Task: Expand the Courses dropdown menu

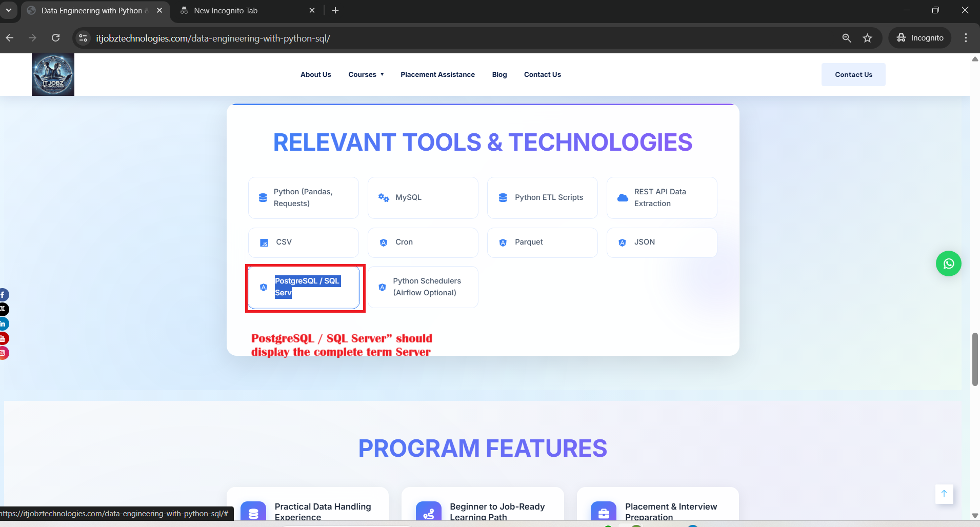Action: [x=366, y=74]
